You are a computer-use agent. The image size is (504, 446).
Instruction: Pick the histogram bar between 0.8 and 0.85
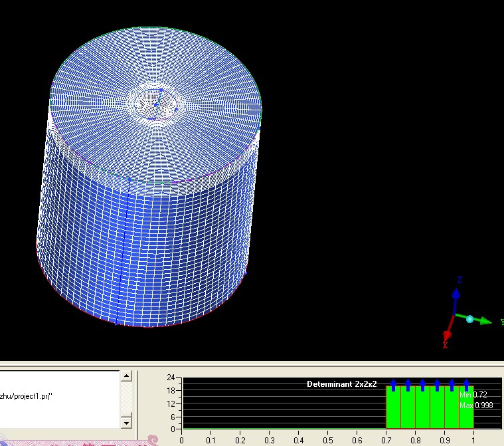click(x=422, y=408)
